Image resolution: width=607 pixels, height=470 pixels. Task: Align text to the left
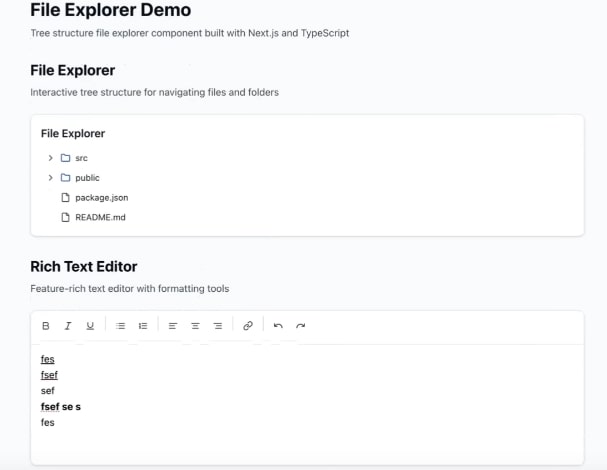173,326
